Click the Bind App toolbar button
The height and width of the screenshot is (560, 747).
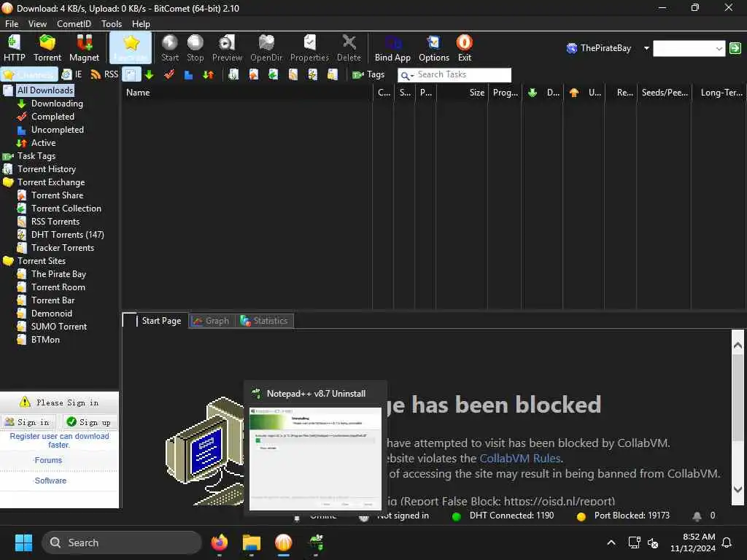[x=392, y=48]
